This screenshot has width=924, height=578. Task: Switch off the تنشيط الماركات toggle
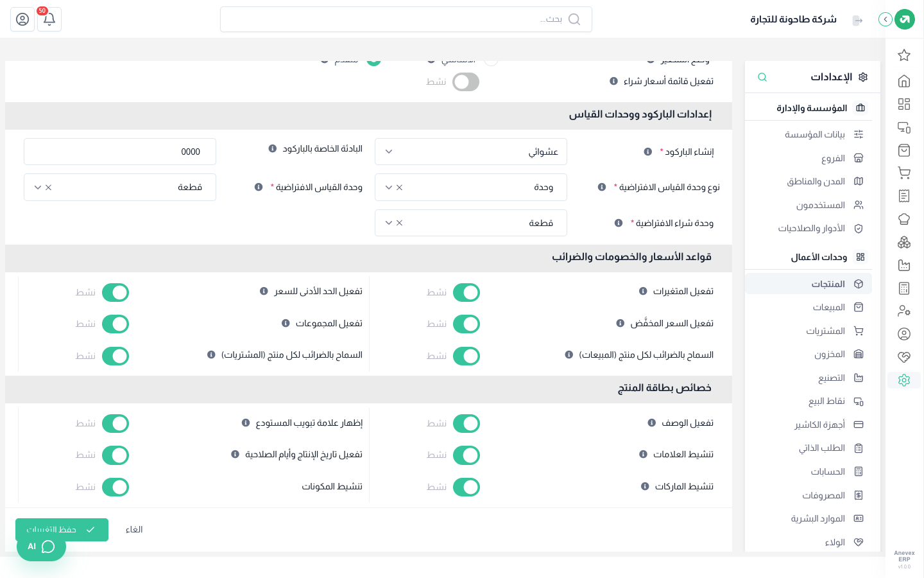tap(466, 487)
